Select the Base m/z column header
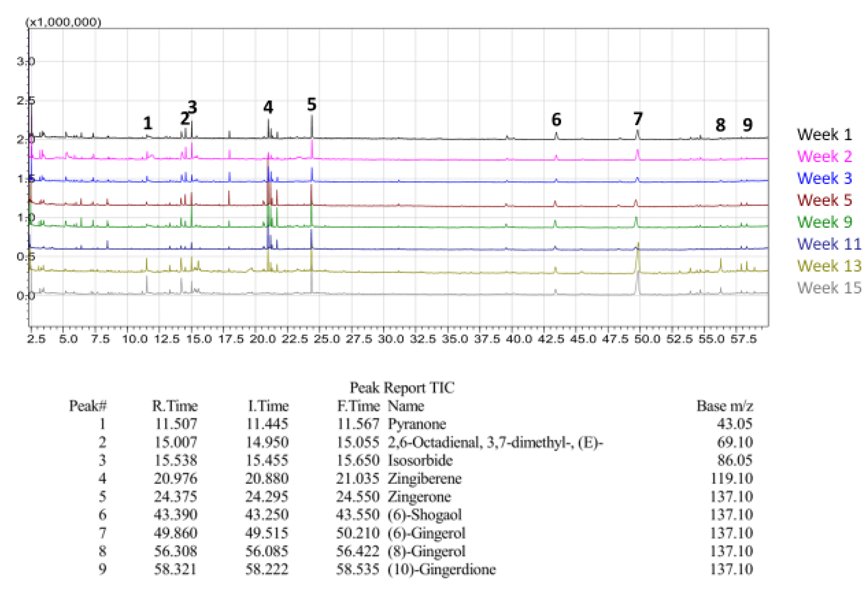The image size is (868, 592). [x=725, y=406]
